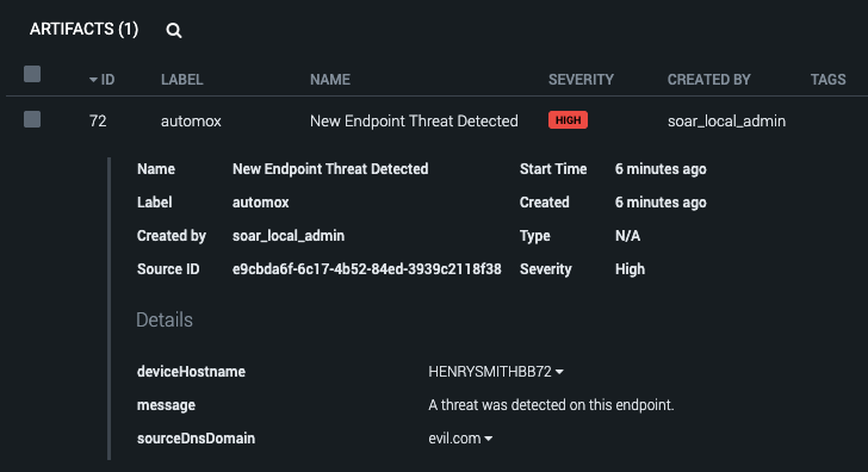The image size is (868, 472).
Task: Click the Details section heading
Action: click(x=164, y=319)
